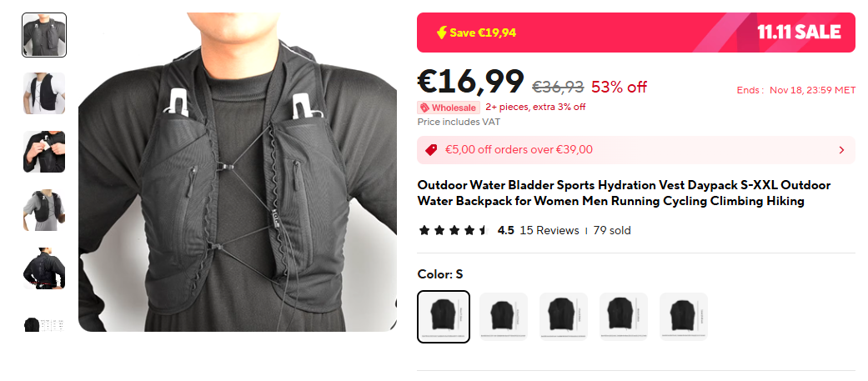This screenshot has width=868, height=381.
Task: View second thumbnail with white shirt
Action: tap(44, 93)
